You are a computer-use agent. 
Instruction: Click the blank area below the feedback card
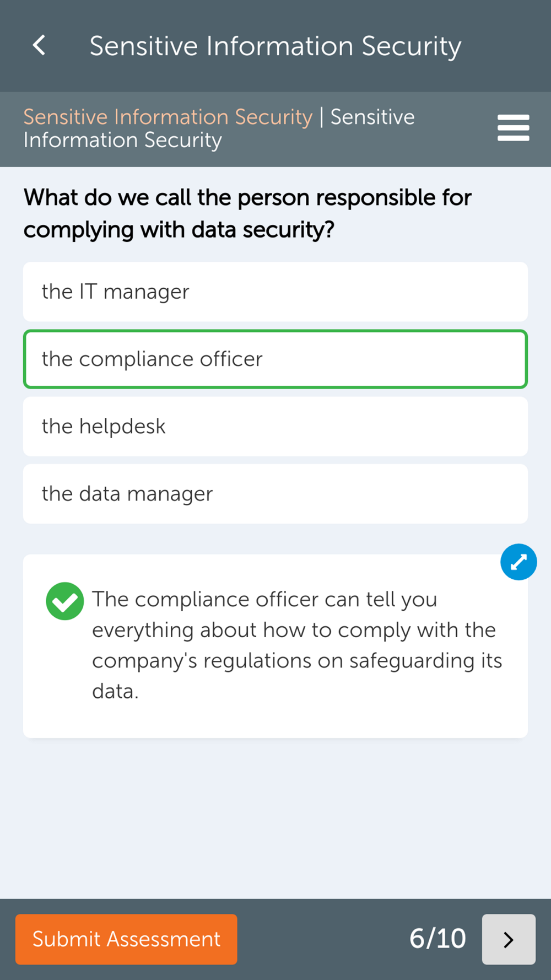coord(275,816)
